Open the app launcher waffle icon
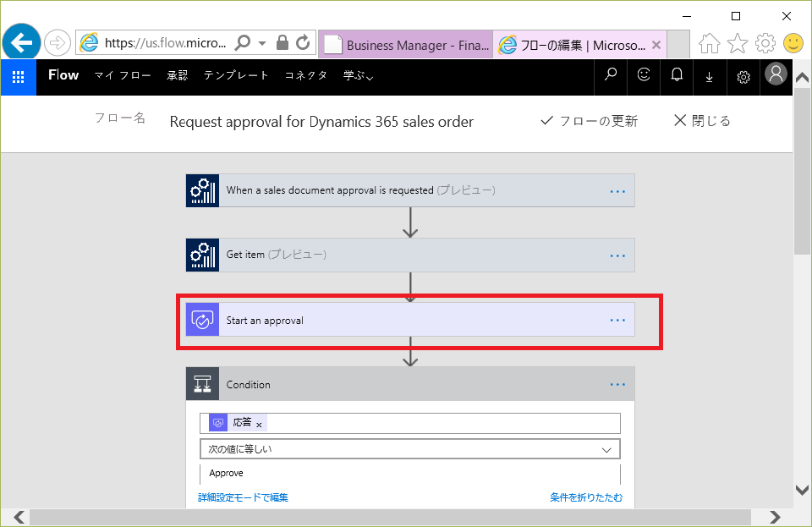This screenshot has width=812, height=527. pyautogui.click(x=18, y=77)
